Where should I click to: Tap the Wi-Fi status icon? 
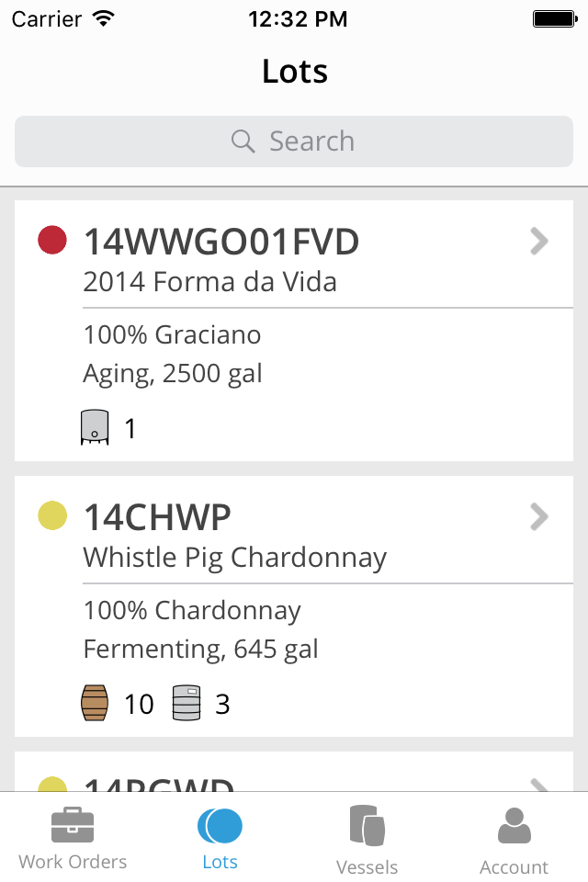coord(104,18)
